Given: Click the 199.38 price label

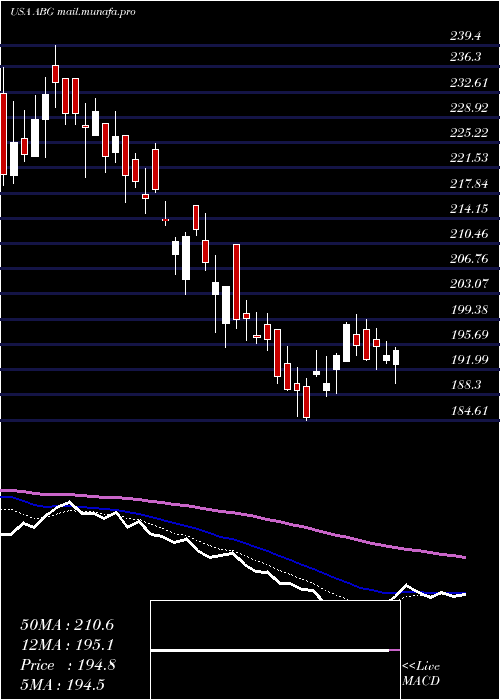Looking at the screenshot, I should [468, 310].
